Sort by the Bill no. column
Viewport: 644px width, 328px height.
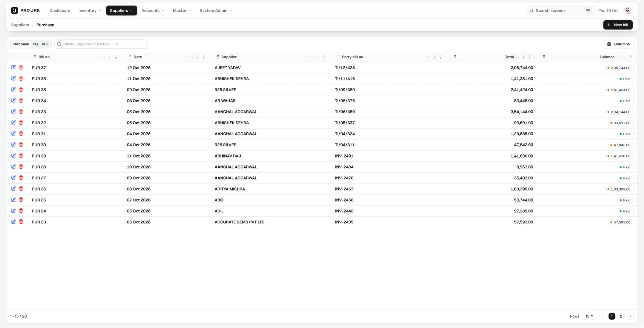pyautogui.click(x=110, y=57)
